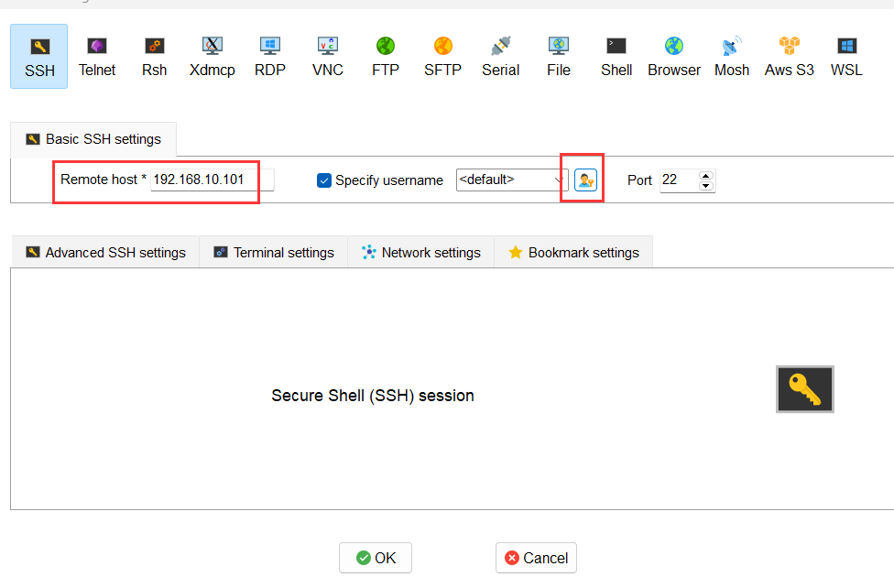Pick the FTP session type
This screenshot has width=894, height=588.
point(386,57)
